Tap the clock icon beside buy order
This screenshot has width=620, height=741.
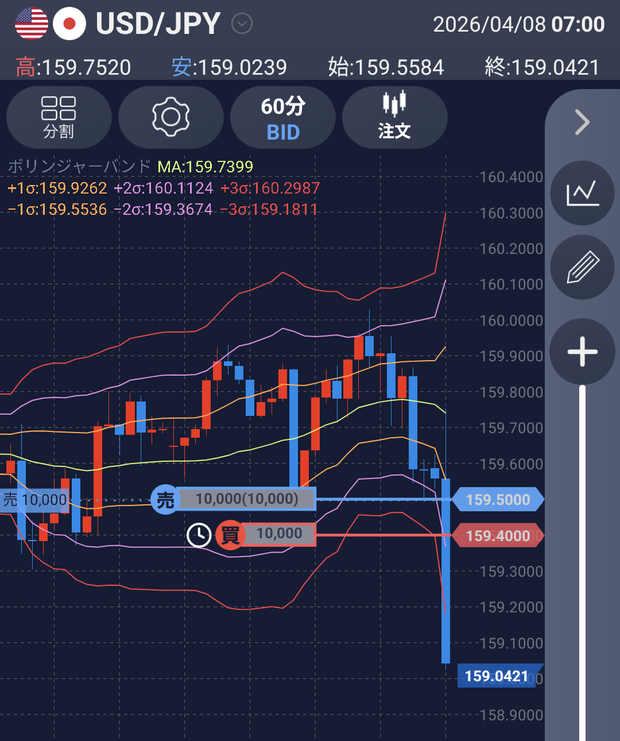[x=199, y=535]
